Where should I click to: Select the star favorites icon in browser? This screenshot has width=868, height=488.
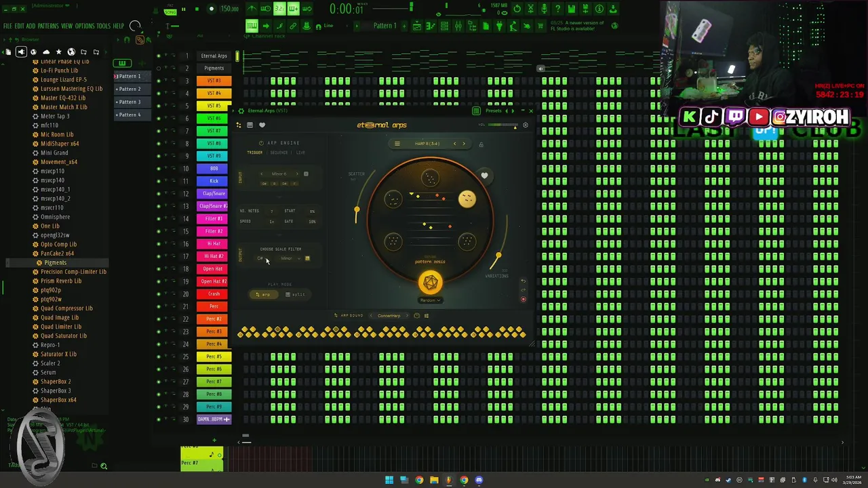(59, 52)
